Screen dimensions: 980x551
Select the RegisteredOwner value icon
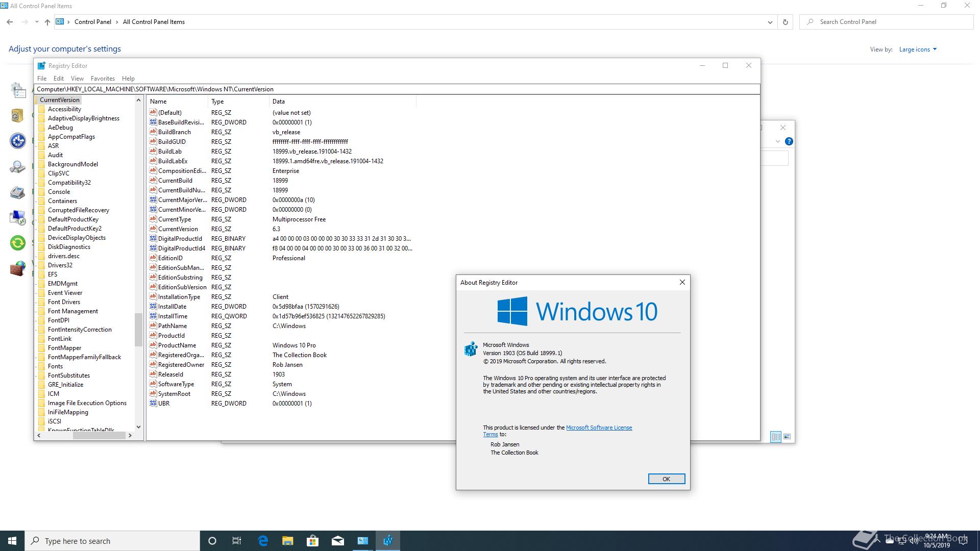[x=153, y=364]
